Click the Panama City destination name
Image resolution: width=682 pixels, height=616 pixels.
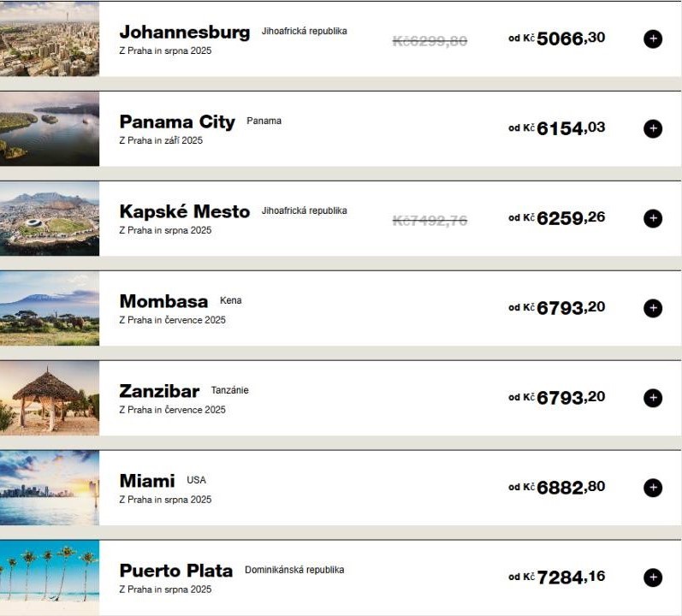click(176, 122)
